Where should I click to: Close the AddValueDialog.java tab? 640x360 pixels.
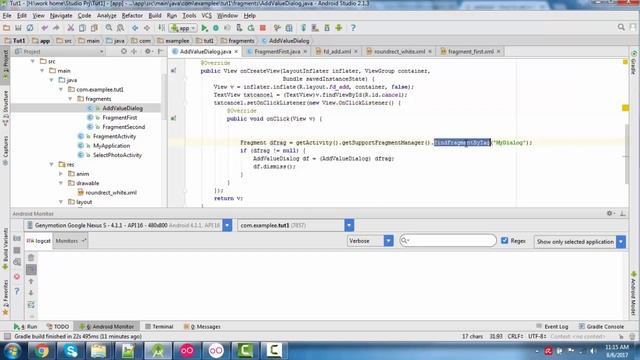pyautogui.click(x=236, y=51)
